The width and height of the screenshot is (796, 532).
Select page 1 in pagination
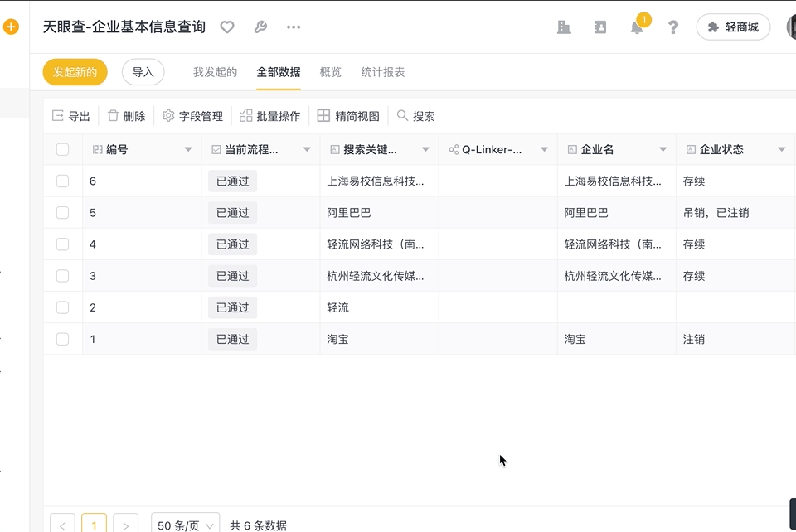pos(94,525)
